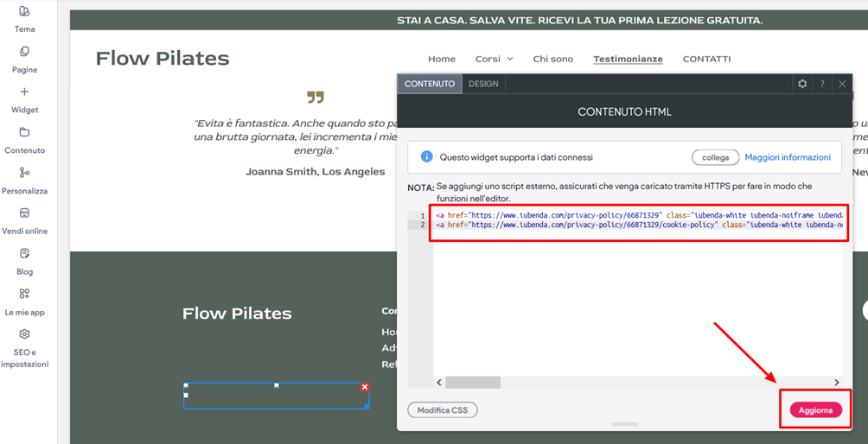Viewport: 868px width, 444px height.
Task: Open the Maggiori informazioni link
Action: click(787, 157)
